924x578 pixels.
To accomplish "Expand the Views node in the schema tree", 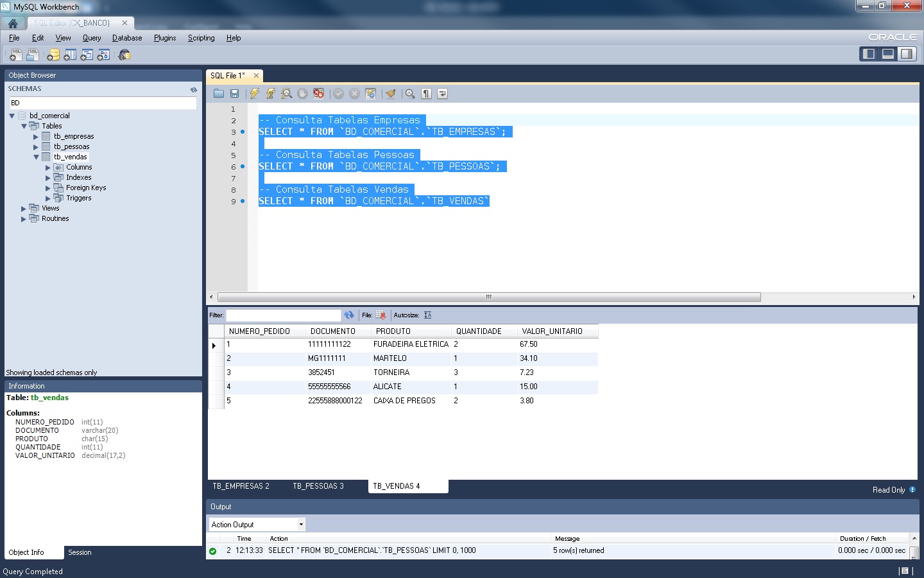I will pyautogui.click(x=24, y=207).
